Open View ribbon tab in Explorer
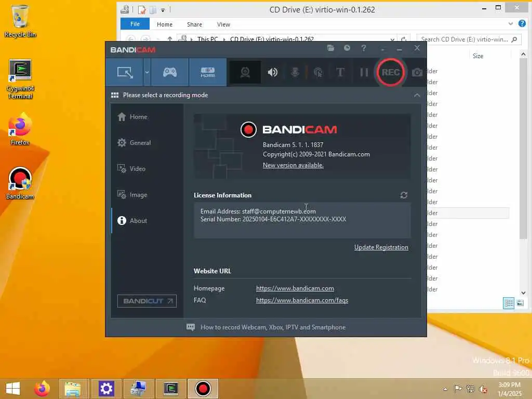Viewport: 532px width, 399px height. [x=223, y=24]
